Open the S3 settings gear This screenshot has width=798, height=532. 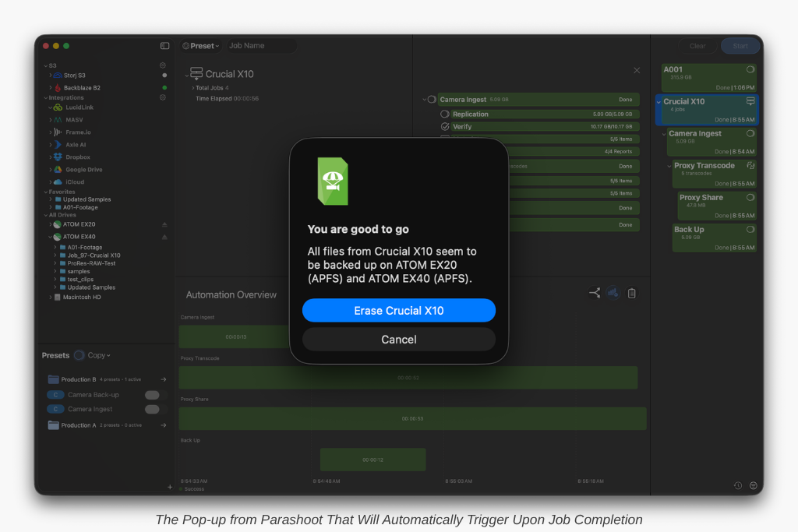163,65
